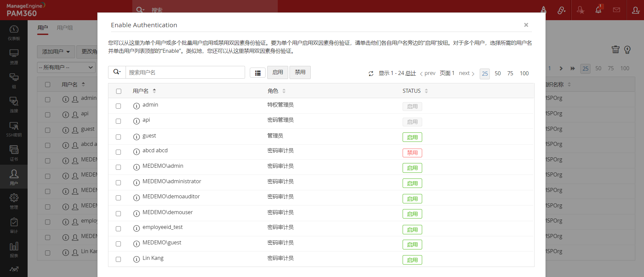Viewport: 644px width, 277px height.
Task: Check the MEDEMO\admin row checkbox
Action: point(118,167)
